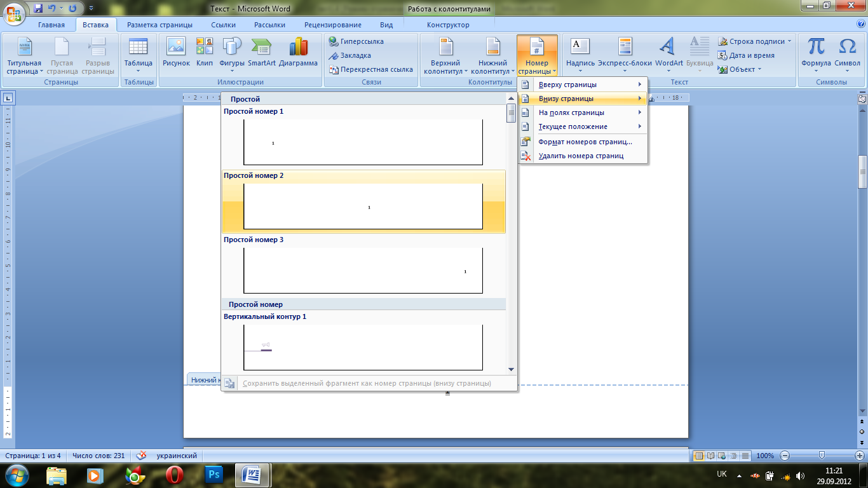Switch to the Главная tab

pos(51,25)
